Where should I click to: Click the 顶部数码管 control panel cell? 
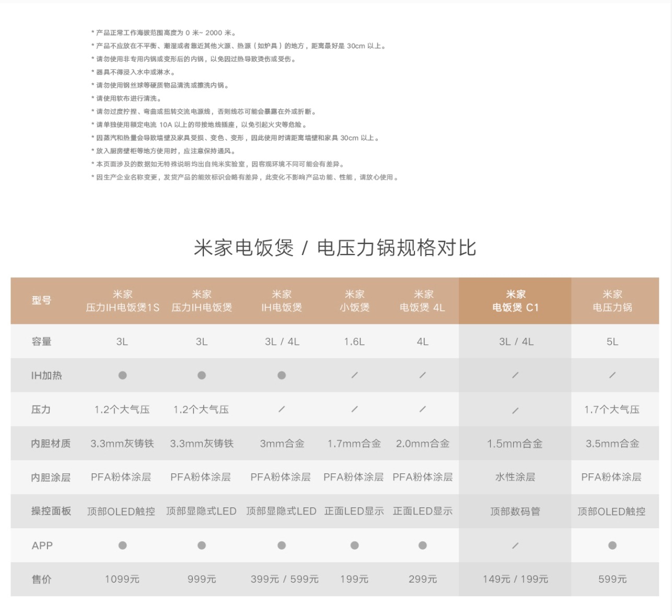(515, 512)
